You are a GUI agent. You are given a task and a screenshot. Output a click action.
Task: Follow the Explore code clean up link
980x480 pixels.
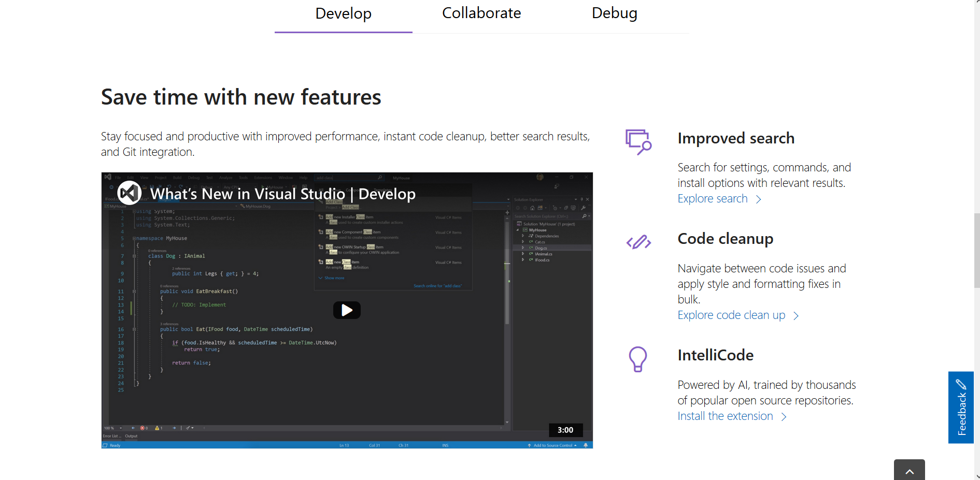(x=731, y=315)
